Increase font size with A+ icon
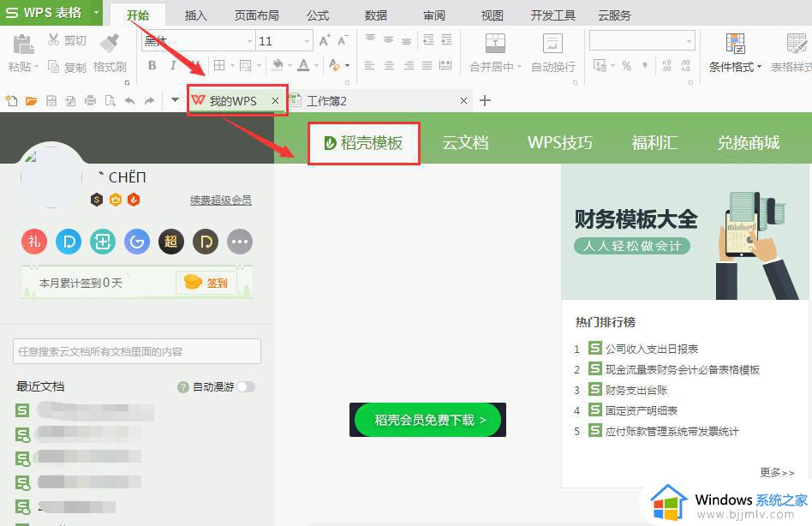Screen dimensions: 812x526 (325, 40)
